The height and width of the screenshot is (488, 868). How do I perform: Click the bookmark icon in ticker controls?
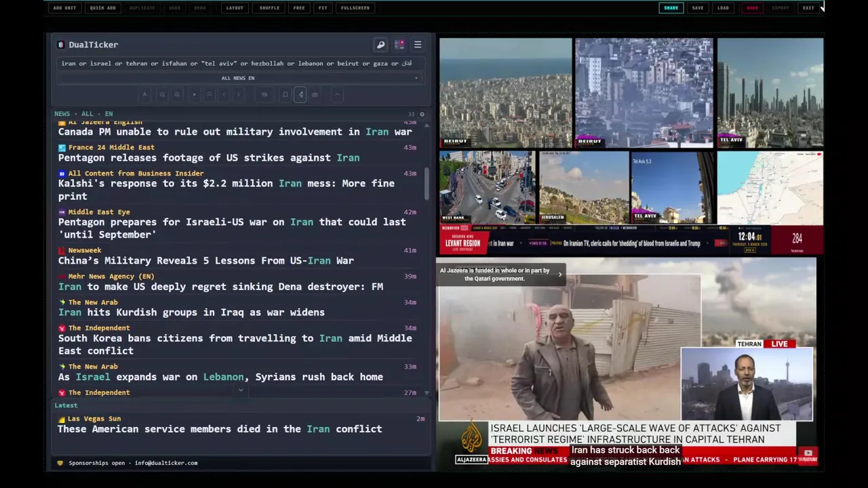[x=285, y=95]
